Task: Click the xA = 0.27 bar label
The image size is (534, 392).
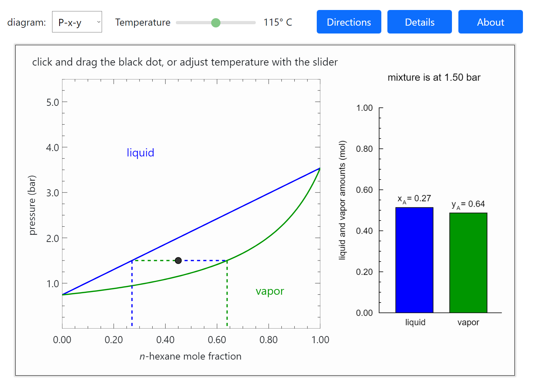Action: click(x=414, y=199)
